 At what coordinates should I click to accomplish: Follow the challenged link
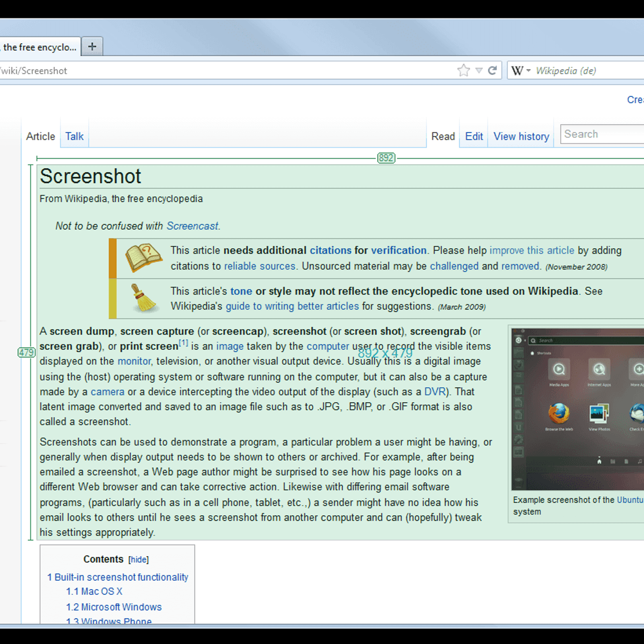(x=454, y=266)
